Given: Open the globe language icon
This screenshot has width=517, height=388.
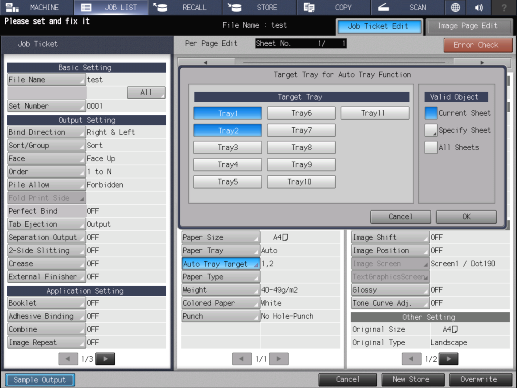Looking at the screenshot, I should point(455,7).
